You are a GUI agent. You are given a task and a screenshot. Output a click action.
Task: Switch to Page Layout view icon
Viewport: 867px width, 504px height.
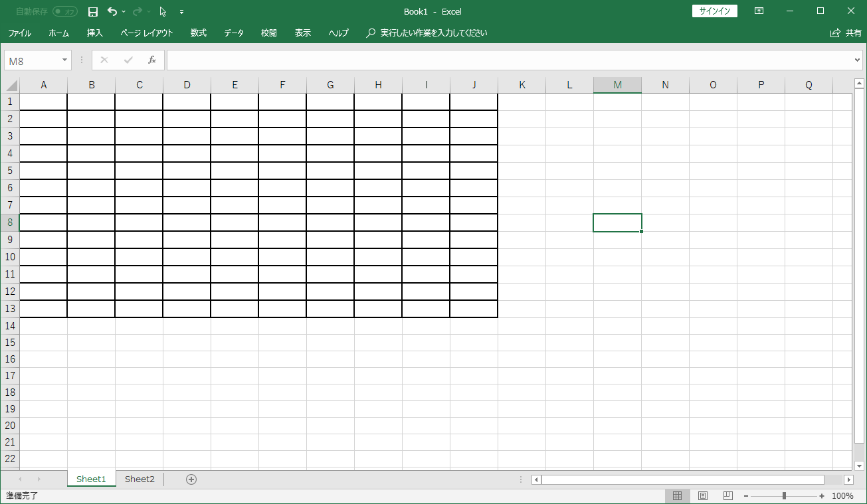[702, 496]
